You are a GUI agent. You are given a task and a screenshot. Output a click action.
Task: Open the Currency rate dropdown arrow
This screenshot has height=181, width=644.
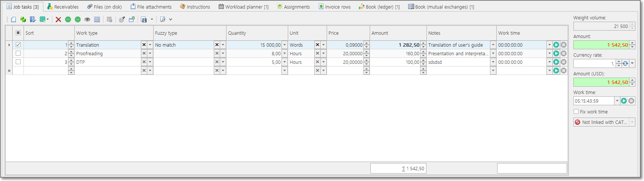coord(632,63)
